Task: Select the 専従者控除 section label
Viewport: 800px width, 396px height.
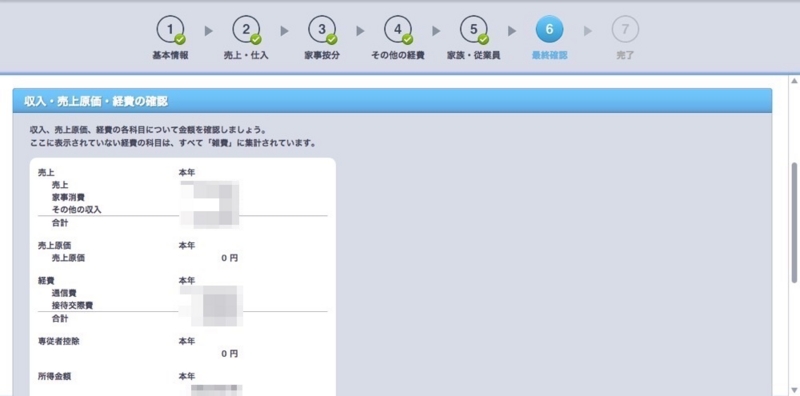Action: (58, 341)
